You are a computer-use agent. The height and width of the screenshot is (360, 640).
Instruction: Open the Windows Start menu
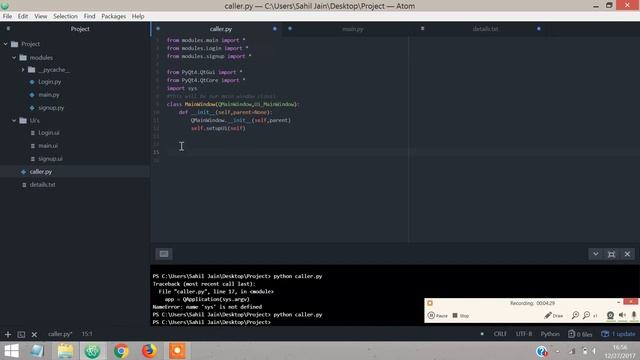coord(11,351)
